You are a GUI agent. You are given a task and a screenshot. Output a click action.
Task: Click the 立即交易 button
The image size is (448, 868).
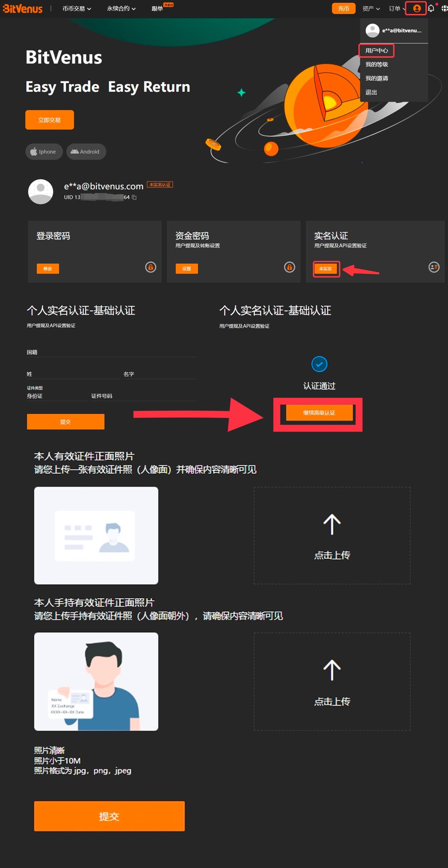(x=49, y=120)
